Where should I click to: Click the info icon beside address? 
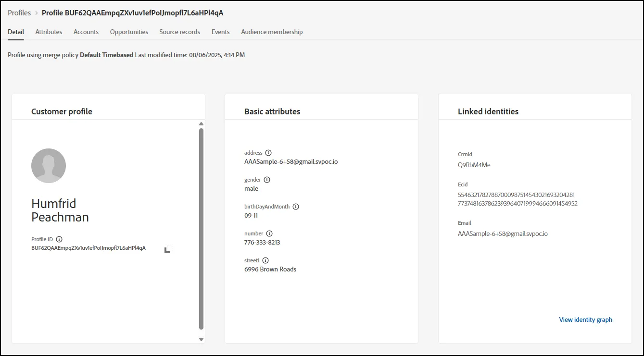click(x=268, y=153)
